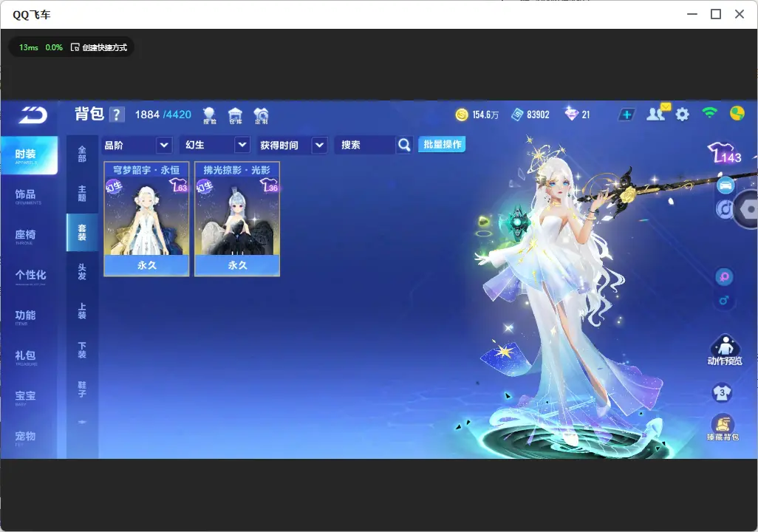Select the 拂光掠影·光影 outfit card
758x532 pixels.
point(237,219)
